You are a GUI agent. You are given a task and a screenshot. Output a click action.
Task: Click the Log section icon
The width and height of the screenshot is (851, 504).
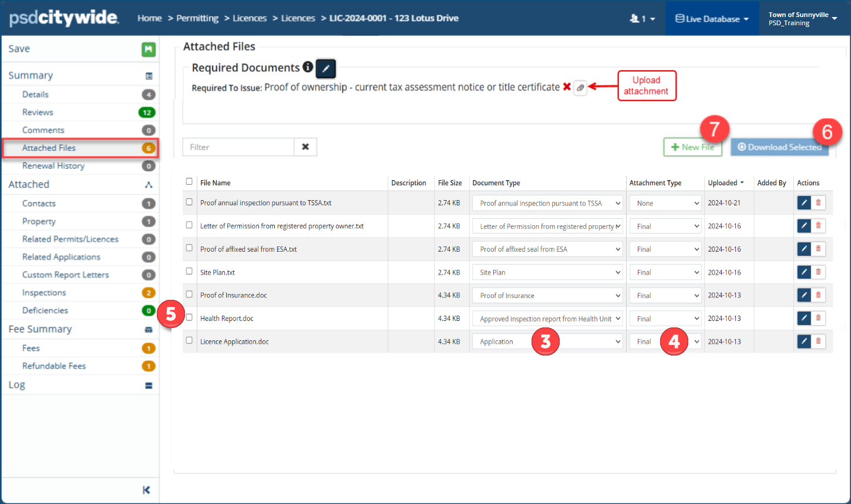(x=149, y=385)
